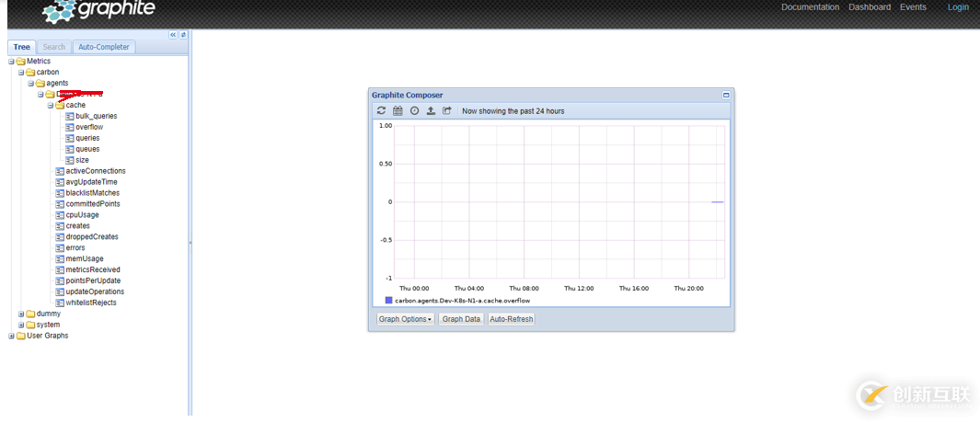The width and height of the screenshot is (980, 422).
Task: Click the legend text carbon.agents.Dev-K8s-N1-a.cache.overflow
Action: [463, 301]
